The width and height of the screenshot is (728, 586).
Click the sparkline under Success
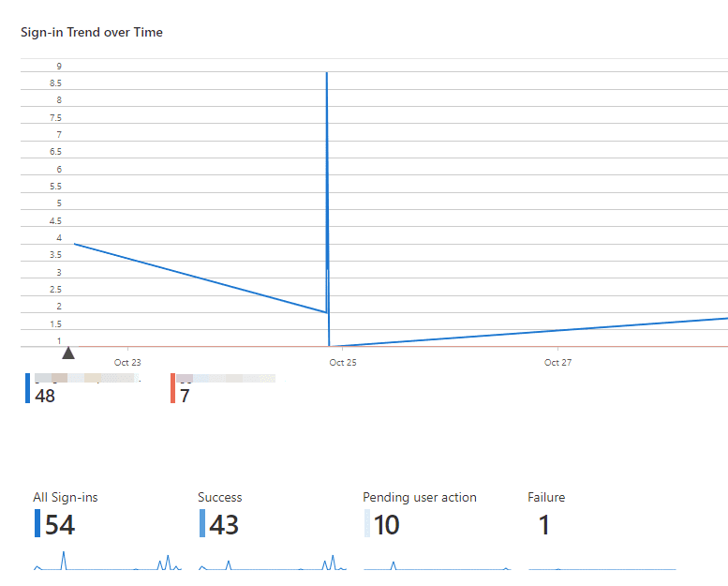click(x=273, y=563)
